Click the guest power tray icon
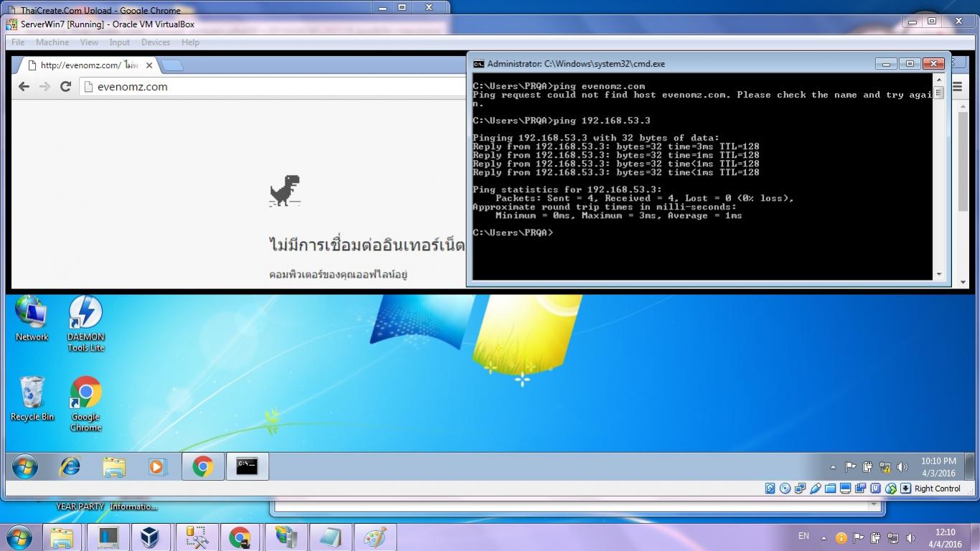Image resolution: width=980 pixels, height=551 pixels. 867,467
